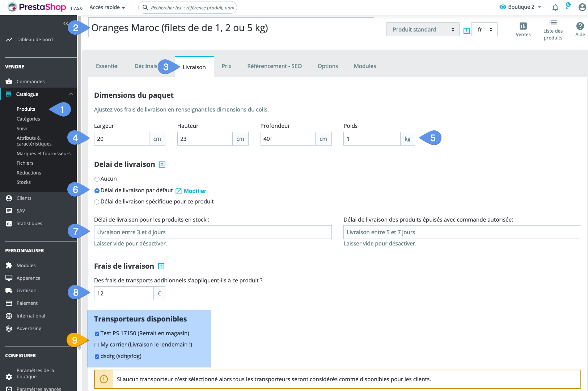Image resolution: width=588 pixels, height=391 pixels.
Task: Open Liste des produits list icon
Action: point(553,23)
